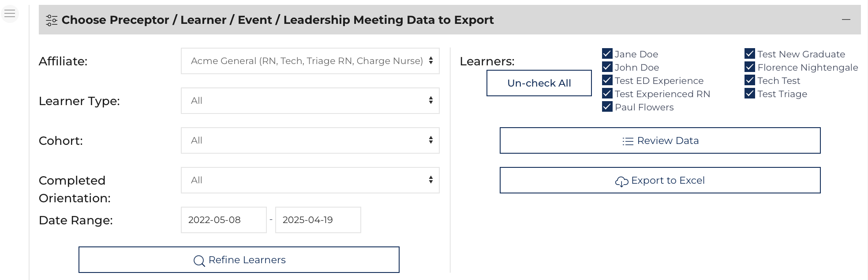Click the Review Data button

click(660, 140)
